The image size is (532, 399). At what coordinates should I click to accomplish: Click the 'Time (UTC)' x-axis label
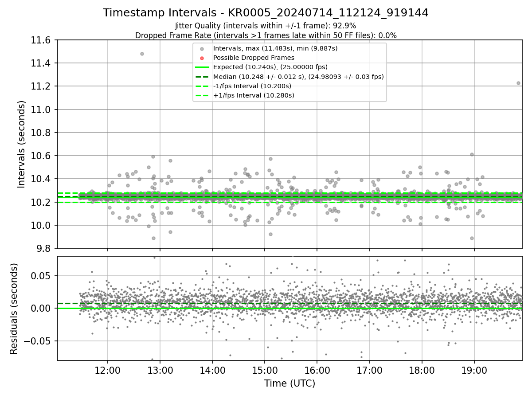coord(289,383)
